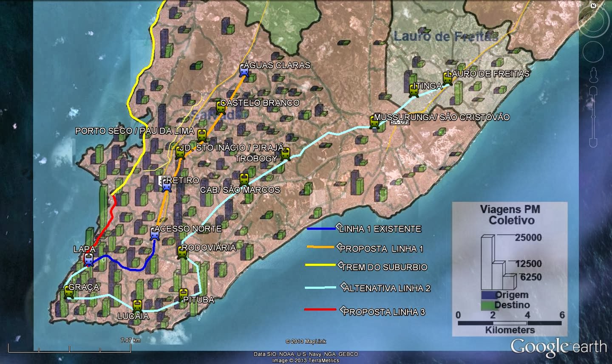Open the Castelo Branco station placemark

click(x=220, y=108)
